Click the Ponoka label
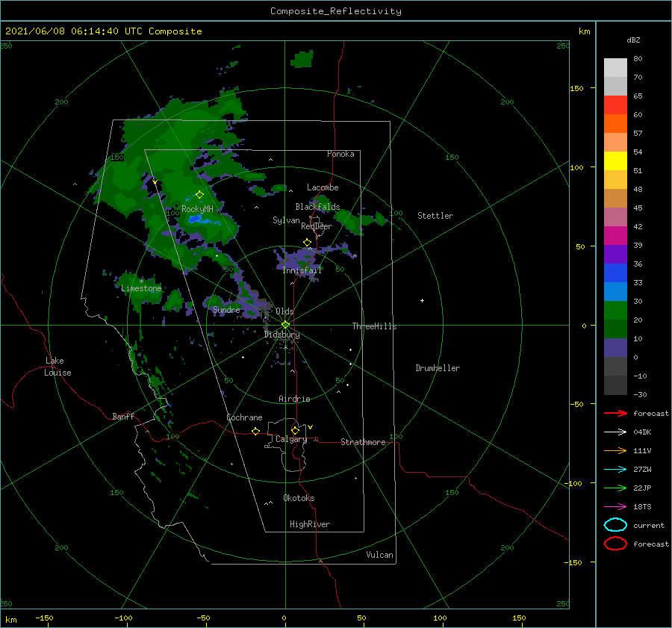Viewport: 672px width, 628px height. pyautogui.click(x=340, y=154)
